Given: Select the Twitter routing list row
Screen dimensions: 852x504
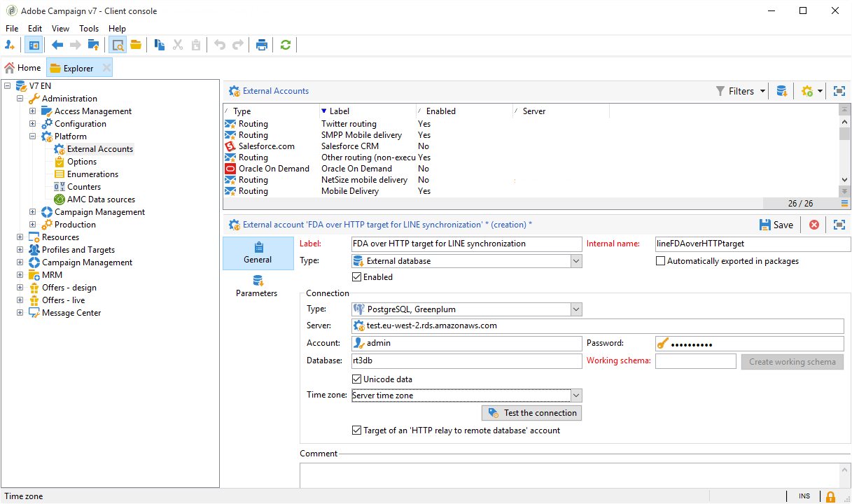Looking at the screenshot, I should (531, 124).
